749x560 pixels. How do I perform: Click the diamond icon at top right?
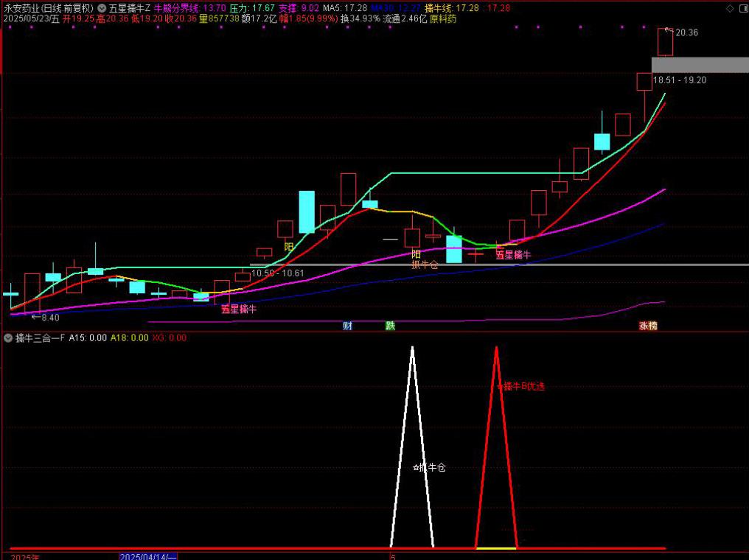click(729, 8)
